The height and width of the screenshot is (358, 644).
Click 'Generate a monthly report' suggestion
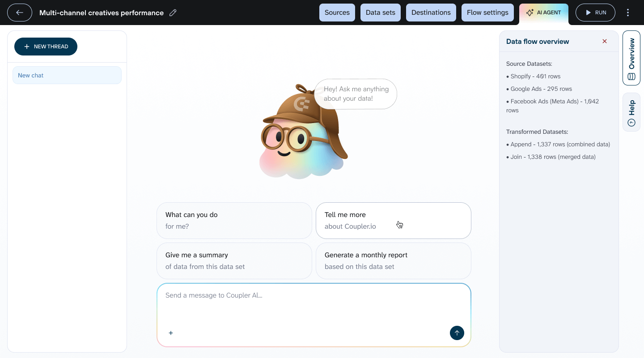click(394, 261)
